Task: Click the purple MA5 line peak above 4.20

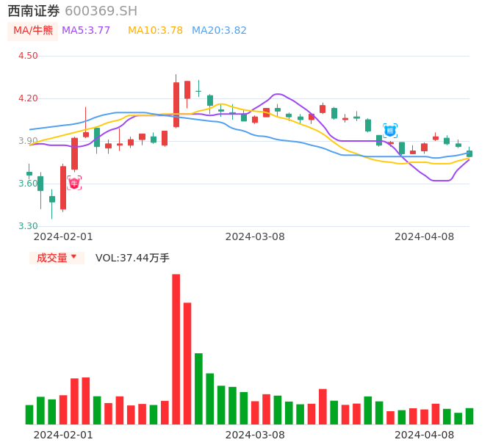Action: coord(278,94)
